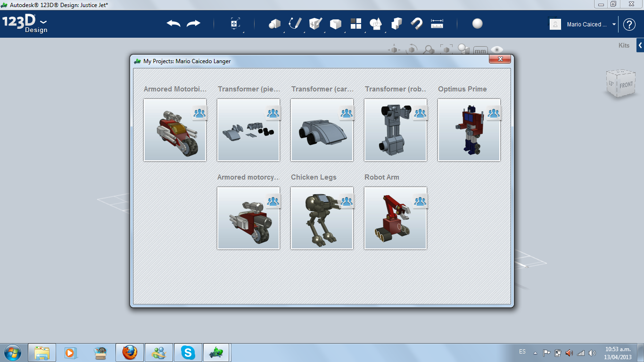The height and width of the screenshot is (362, 644).
Task: Open the Armored motorcy... project thumbnail
Action: [x=248, y=218]
